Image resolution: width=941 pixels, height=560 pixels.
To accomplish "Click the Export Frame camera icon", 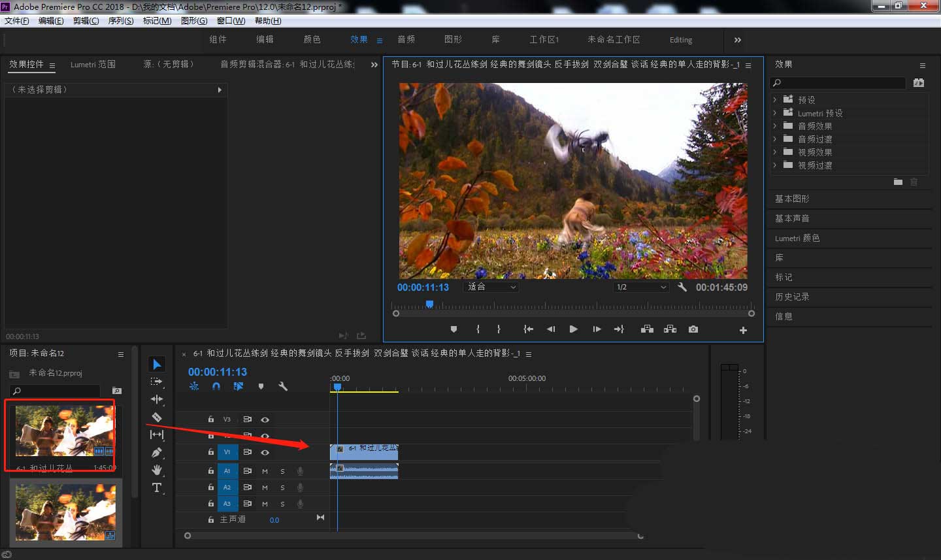I will (693, 329).
